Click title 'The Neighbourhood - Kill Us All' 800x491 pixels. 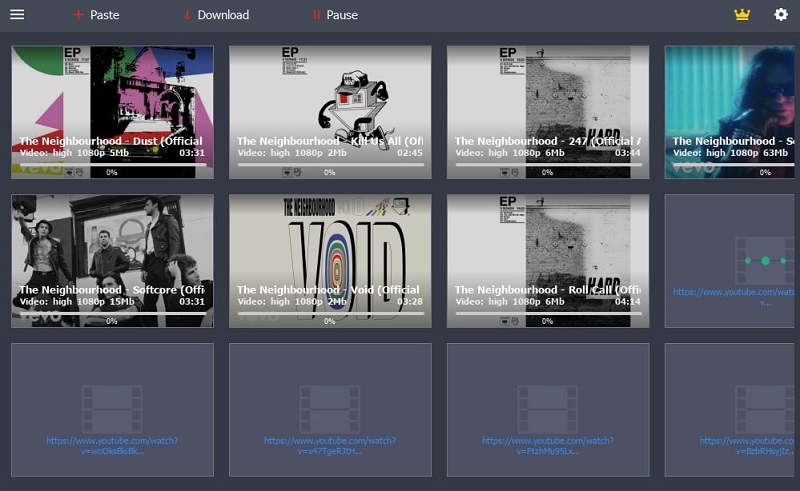tap(330, 141)
